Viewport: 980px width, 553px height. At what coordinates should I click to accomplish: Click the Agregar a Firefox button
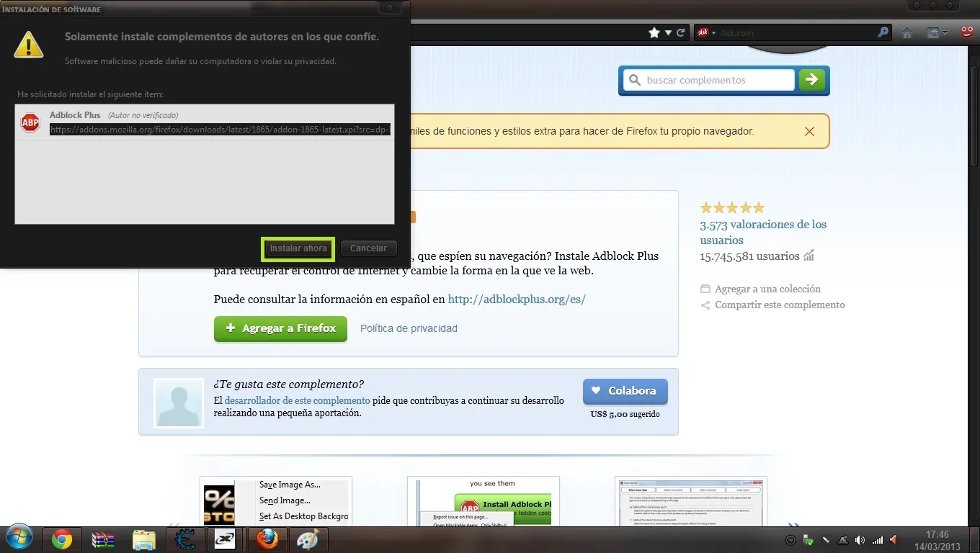(x=280, y=328)
